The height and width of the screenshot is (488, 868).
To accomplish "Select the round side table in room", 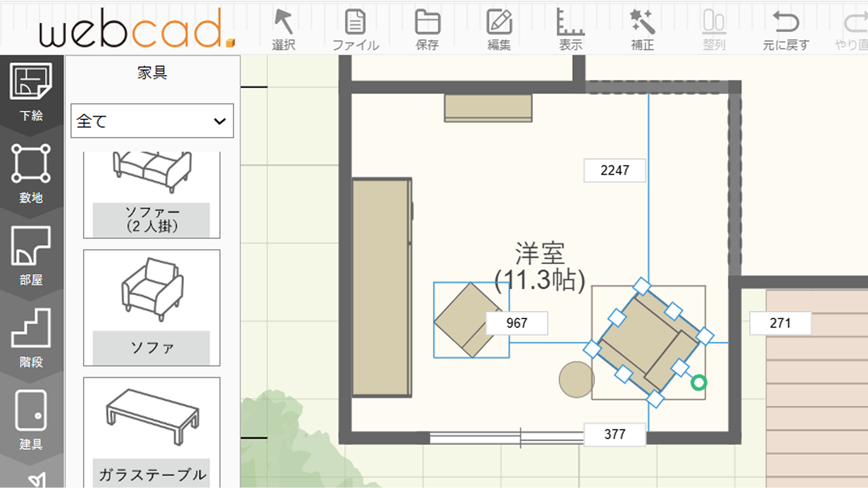I will [576, 379].
